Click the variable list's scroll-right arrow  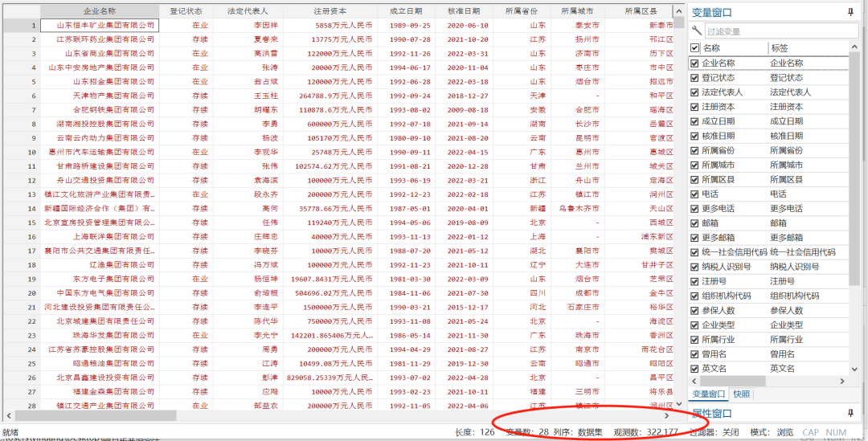pyautogui.click(x=842, y=382)
